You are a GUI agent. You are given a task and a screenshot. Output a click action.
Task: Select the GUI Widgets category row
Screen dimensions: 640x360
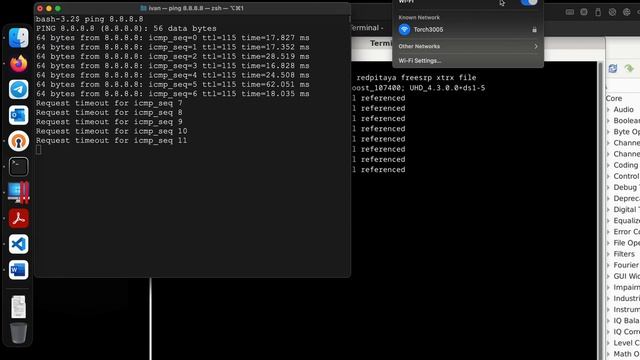click(626, 276)
